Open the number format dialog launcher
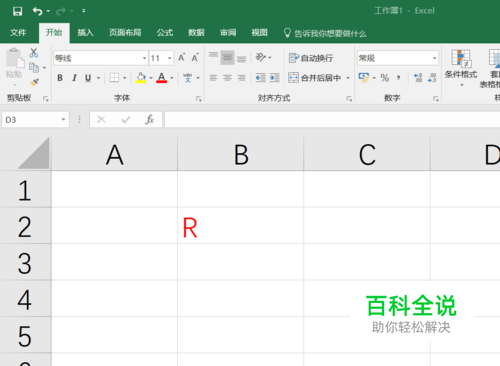 pos(436,99)
